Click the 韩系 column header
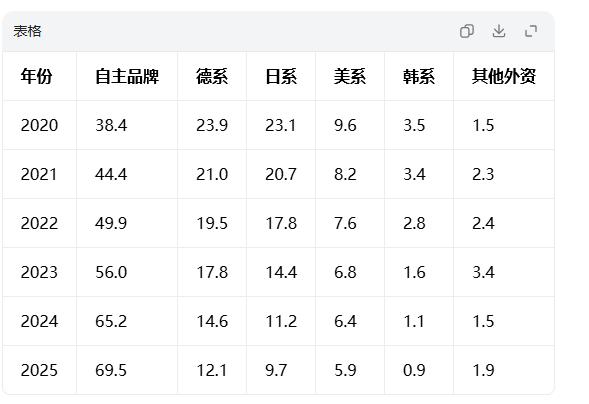 pyautogui.click(x=419, y=76)
